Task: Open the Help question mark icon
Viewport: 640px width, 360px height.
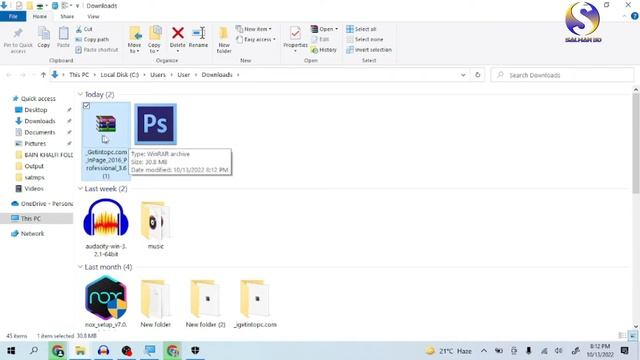Action: tap(634, 16)
